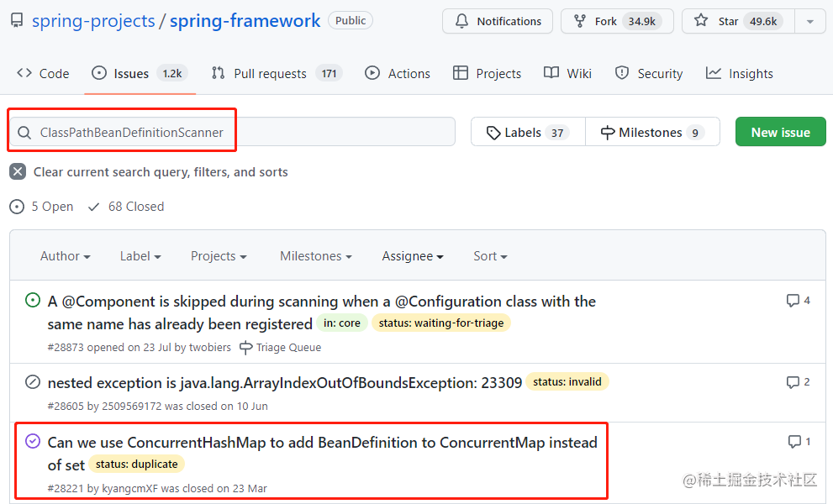Click the Notifications button
Screen dimensions: 833x504
point(498,21)
